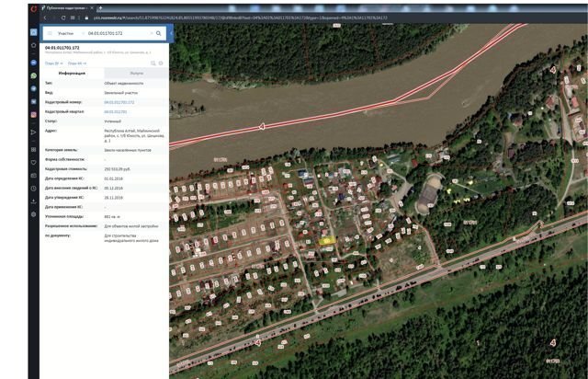The height and width of the screenshot is (379, 588).
Task: Open the first План link
Action: click(53, 63)
